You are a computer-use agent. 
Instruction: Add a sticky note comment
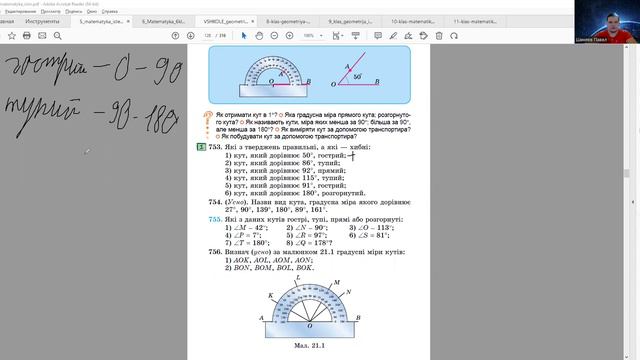tap(378, 36)
